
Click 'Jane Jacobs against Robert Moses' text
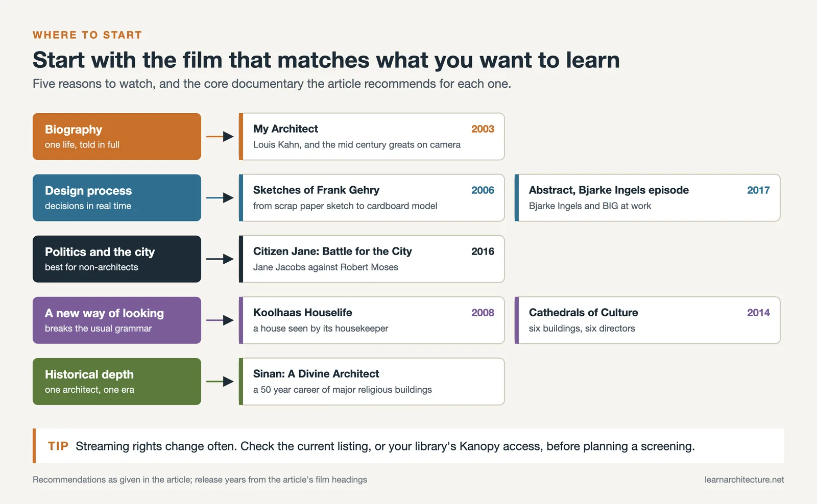326,267
